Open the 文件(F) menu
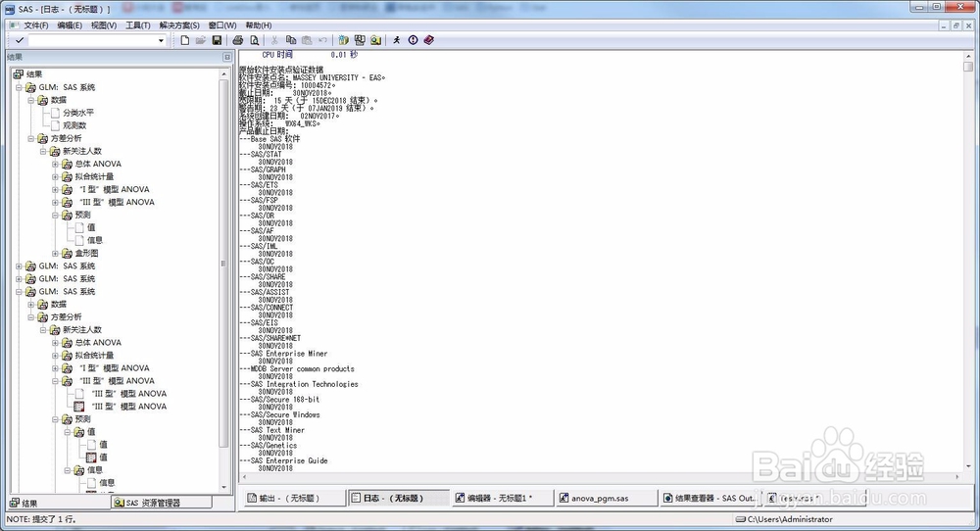 pos(35,25)
